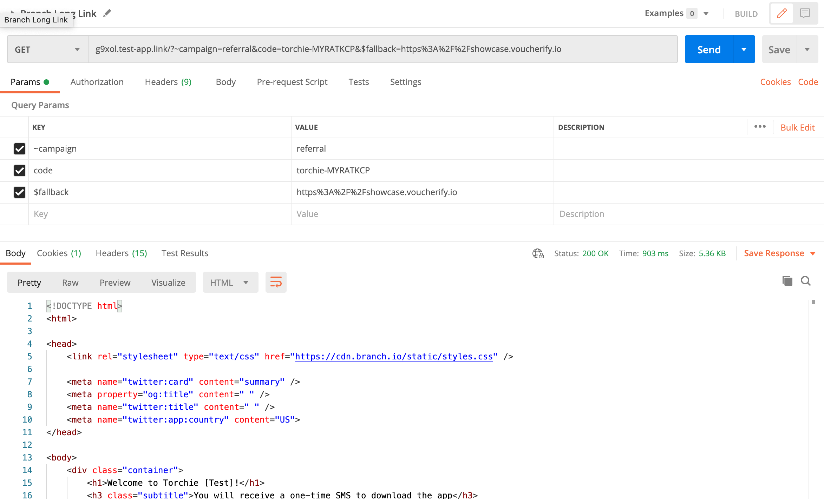The height and width of the screenshot is (504, 824).
Task: Open search in response body
Action: tap(806, 281)
